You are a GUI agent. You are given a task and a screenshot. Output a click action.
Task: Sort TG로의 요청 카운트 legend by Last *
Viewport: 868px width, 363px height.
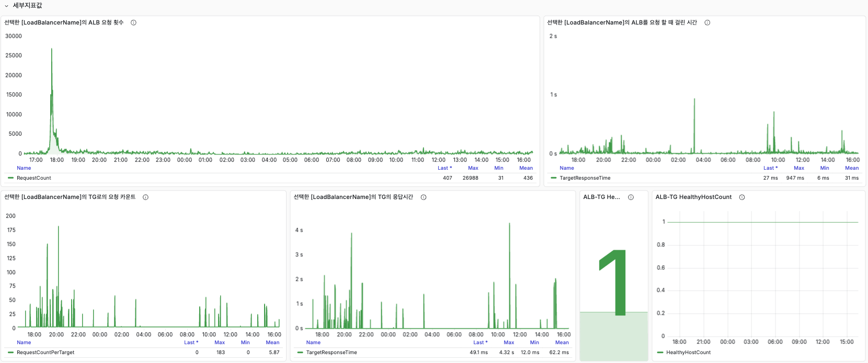pyautogui.click(x=191, y=343)
